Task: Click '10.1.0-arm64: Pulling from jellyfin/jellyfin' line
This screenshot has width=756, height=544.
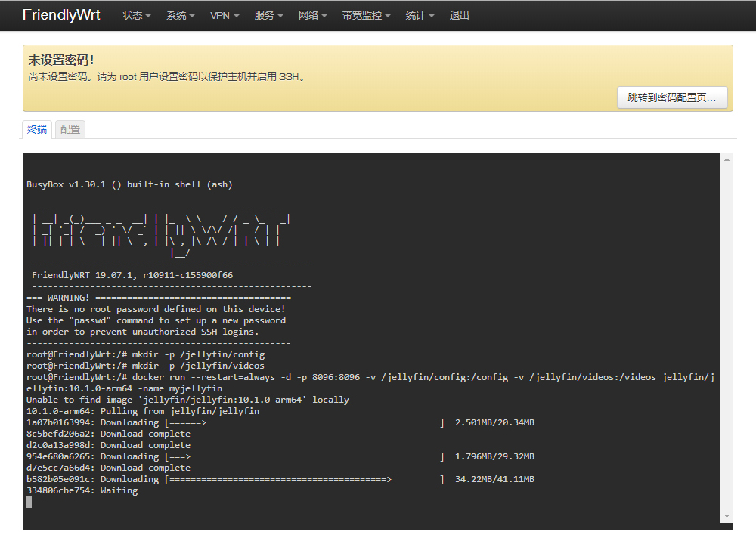Action: pos(143,411)
